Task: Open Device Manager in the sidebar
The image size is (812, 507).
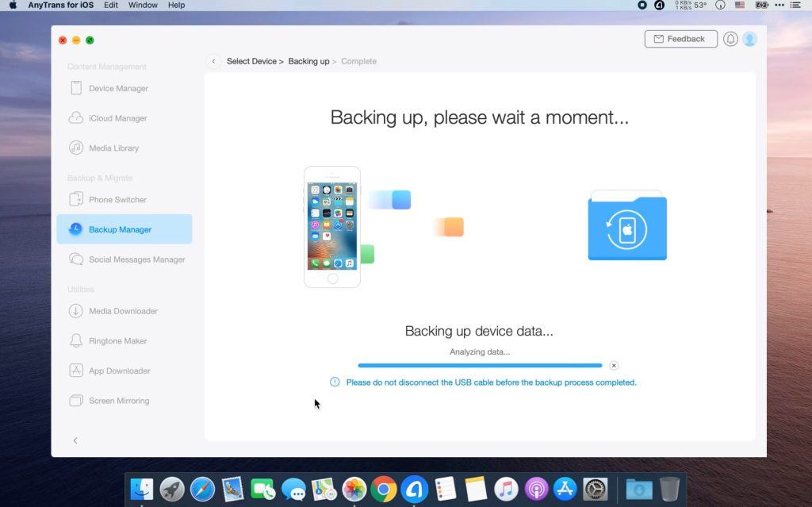Action: [124, 88]
